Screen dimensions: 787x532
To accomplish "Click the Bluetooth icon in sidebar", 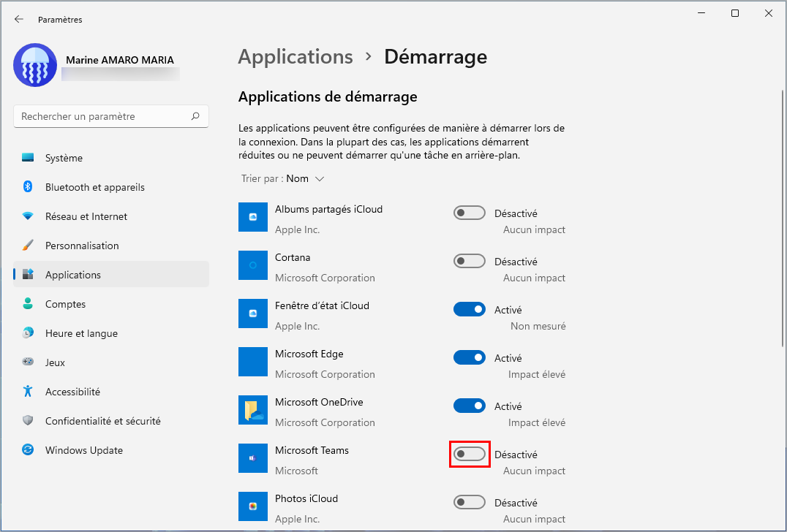I will click(28, 187).
